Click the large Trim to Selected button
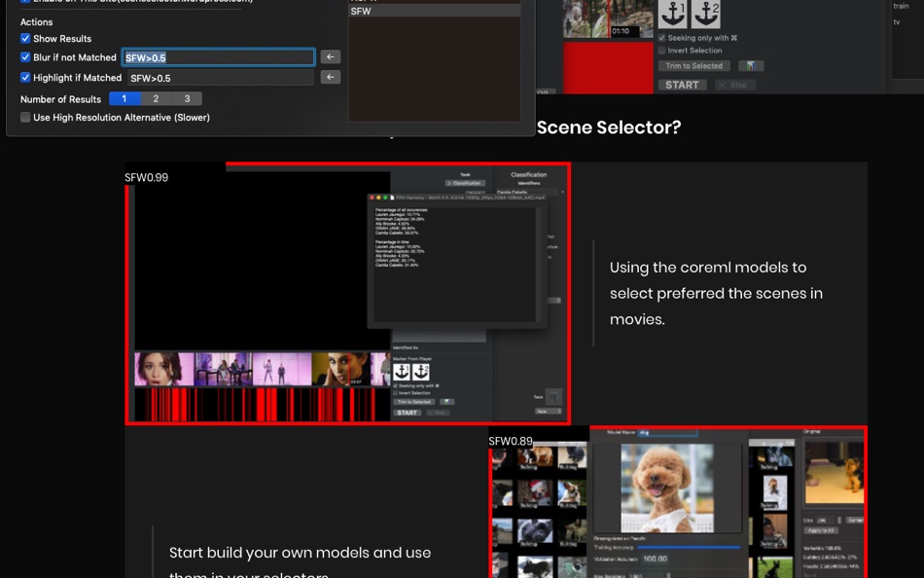This screenshot has height=578, width=924. pos(693,66)
